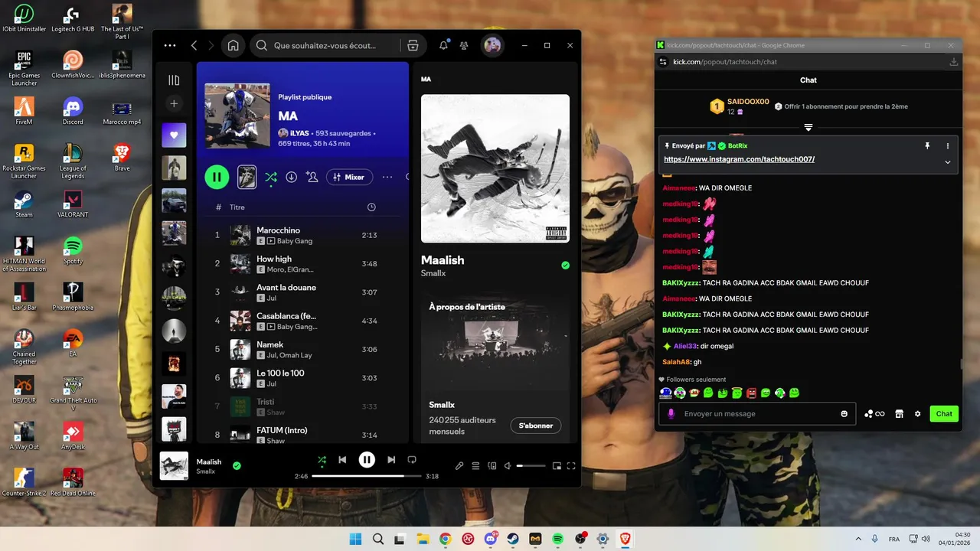The width and height of the screenshot is (980, 551).
Task: Open FRA language switcher in taskbar
Action: (x=894, y=540)
